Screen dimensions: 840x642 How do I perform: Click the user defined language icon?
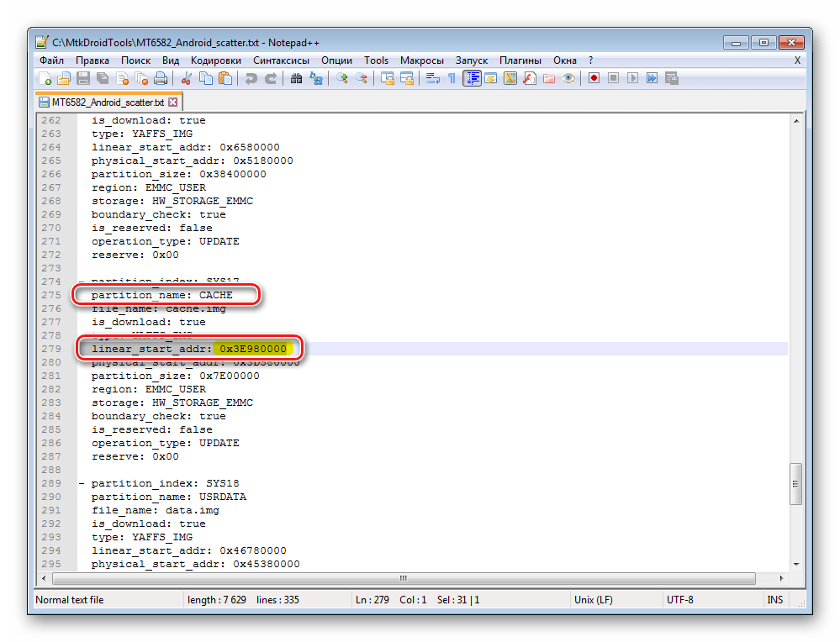491,79
